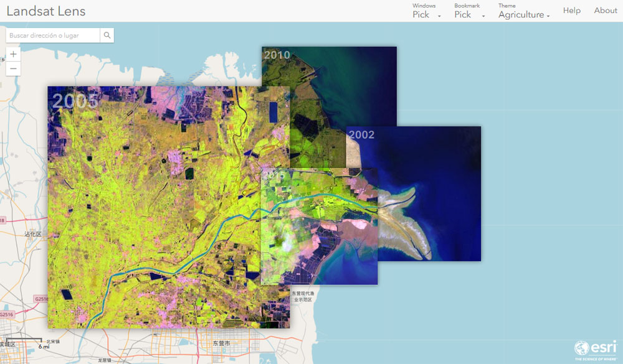This screenshot has height=364, width=623.
Task: Open the Esri logo link
Action: pos(595,350)
